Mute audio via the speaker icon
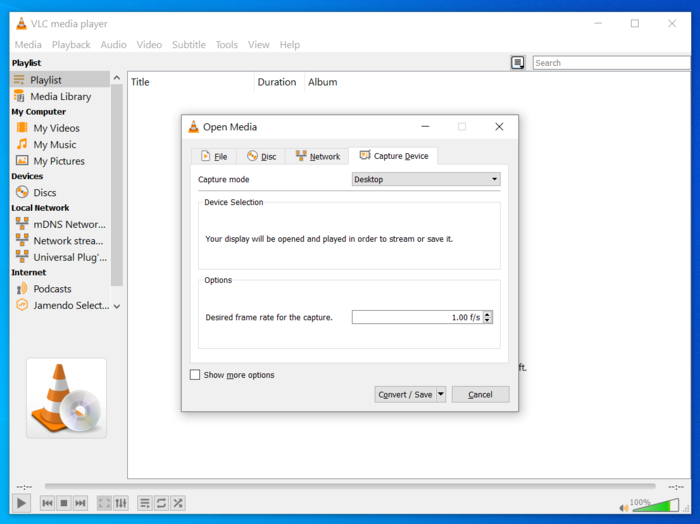Image resolution: width=700 pixels, height=524 pixels. pos(624,507)
